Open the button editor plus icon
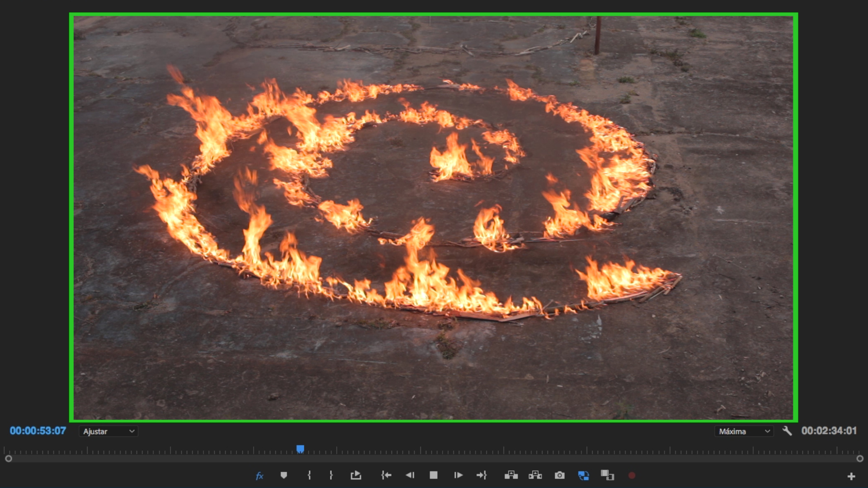This screenshot has width=868, height=488. coord(851,476)
